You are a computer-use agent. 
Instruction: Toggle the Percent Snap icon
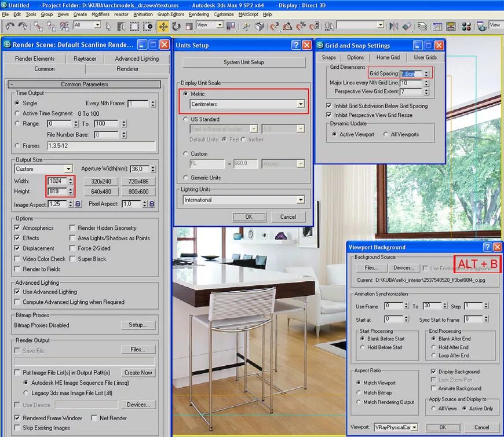[301, 26]
